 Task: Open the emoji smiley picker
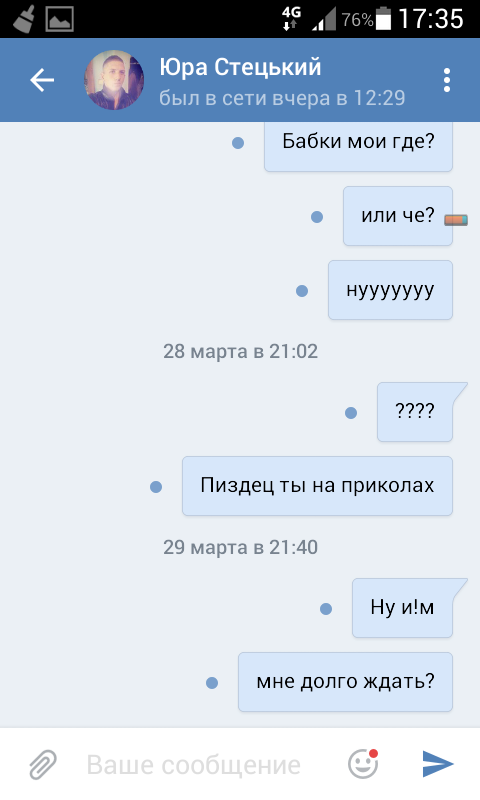tap(363, 764)
